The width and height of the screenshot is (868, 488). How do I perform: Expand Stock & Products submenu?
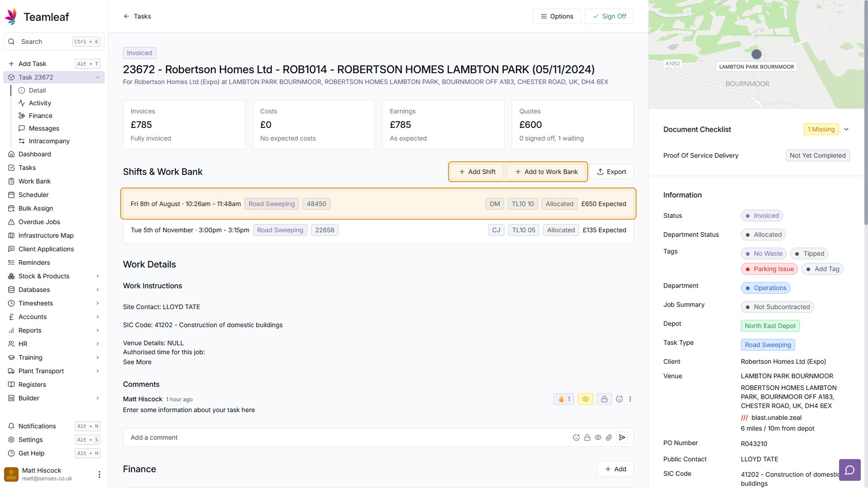coord(98,276)
